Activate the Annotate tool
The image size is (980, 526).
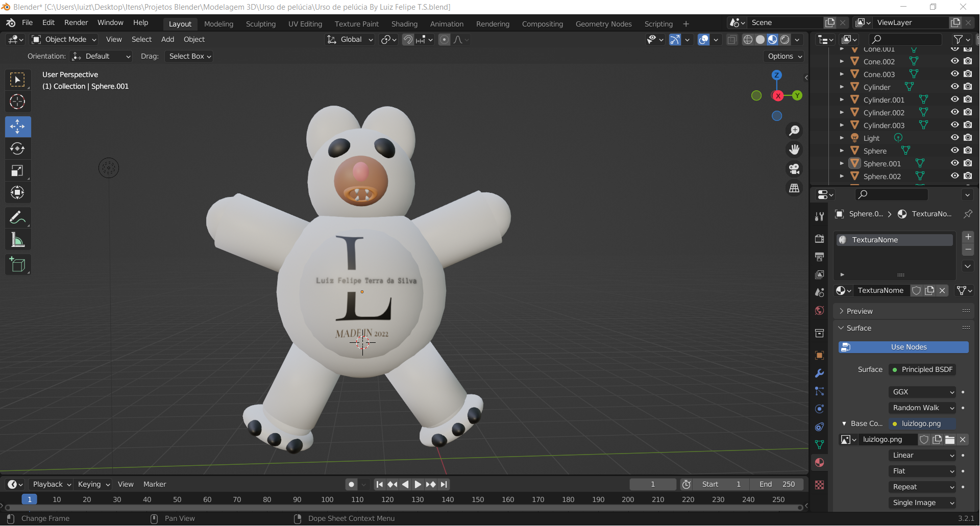pos(17,217)
